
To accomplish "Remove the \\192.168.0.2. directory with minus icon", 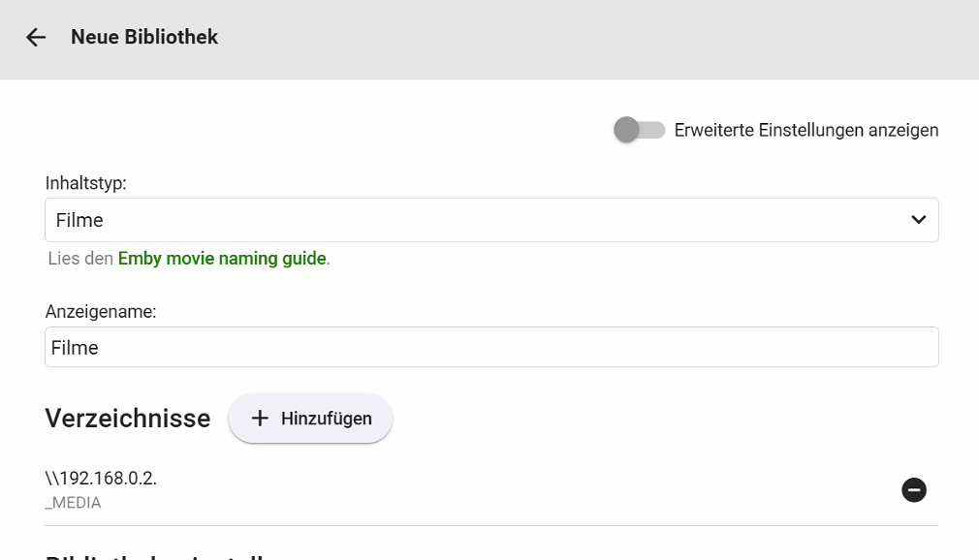I will pos(913,490).
